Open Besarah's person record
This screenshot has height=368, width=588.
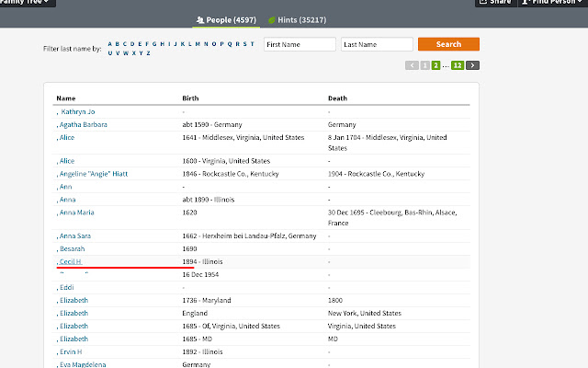tap(73, 249)
